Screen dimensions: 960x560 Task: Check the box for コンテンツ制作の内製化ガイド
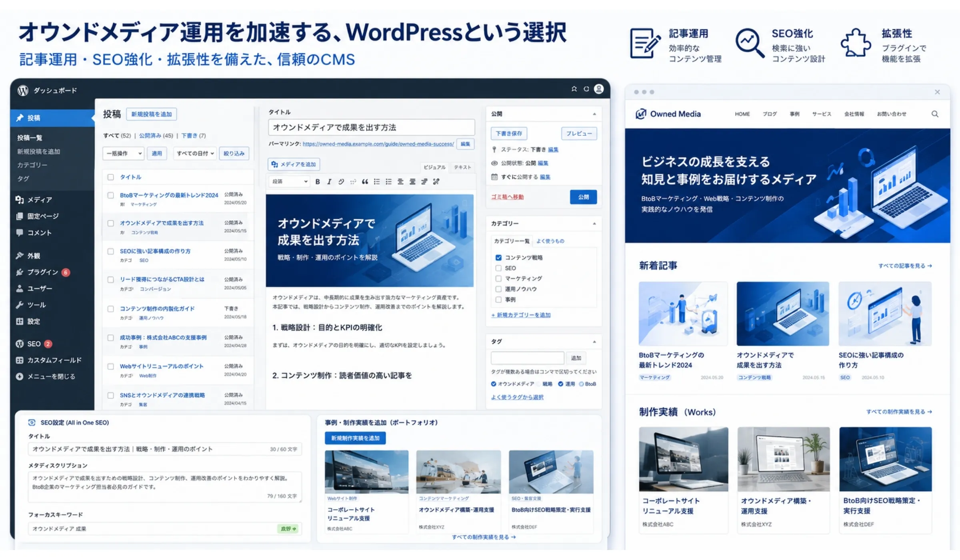[111, 309]
